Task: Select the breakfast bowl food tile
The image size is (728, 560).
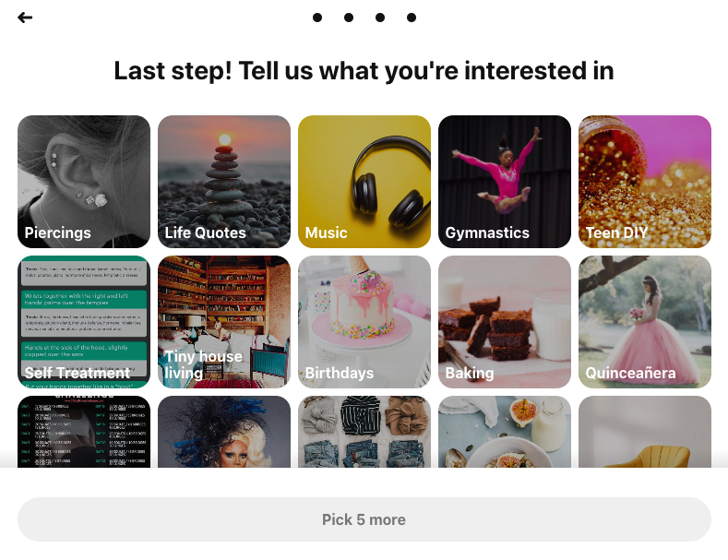Action: pyautogui.click(x=505, y=431)
